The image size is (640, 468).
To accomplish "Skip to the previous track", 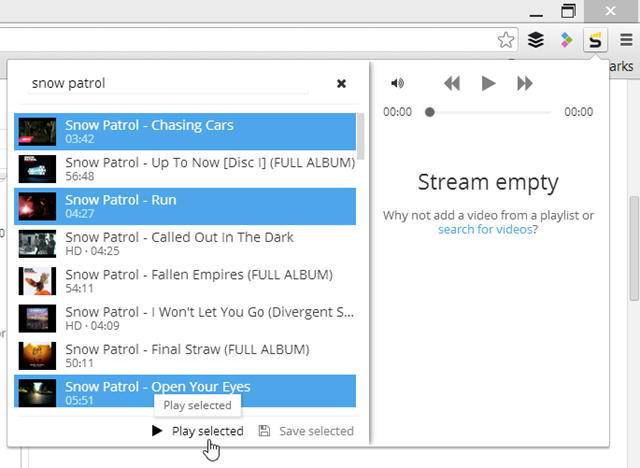I will pos(452,83).
